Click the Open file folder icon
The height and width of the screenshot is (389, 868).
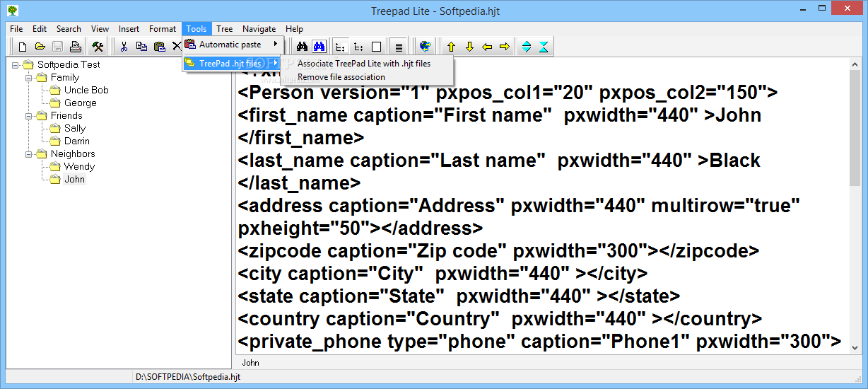40,47
